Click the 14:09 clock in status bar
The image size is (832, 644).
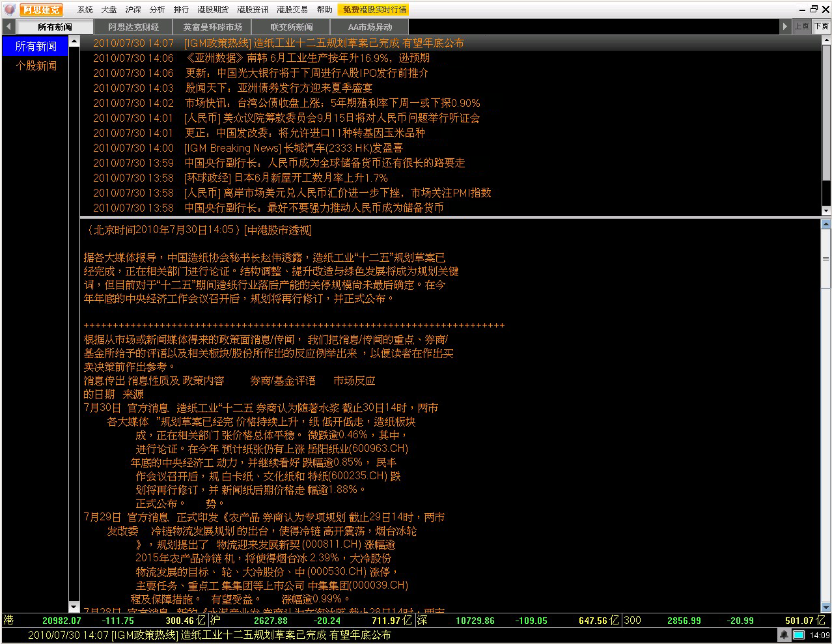820,635
